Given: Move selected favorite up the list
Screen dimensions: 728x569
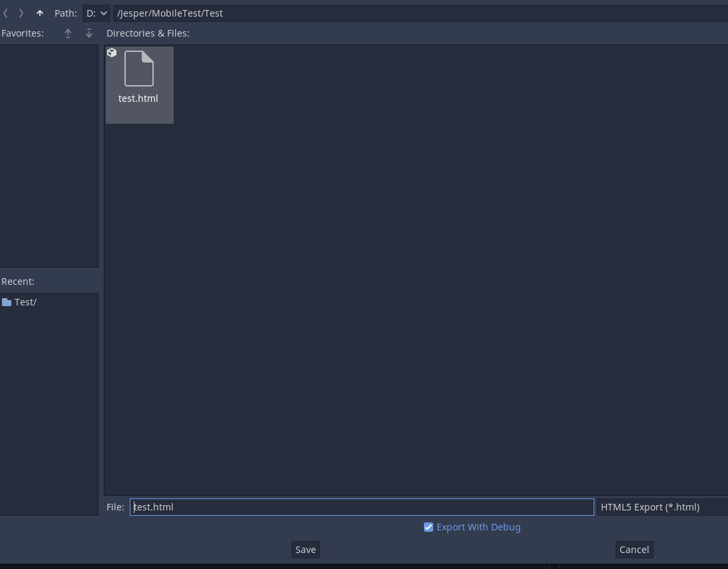Looking at the screenshot, I should pos(67,33).
